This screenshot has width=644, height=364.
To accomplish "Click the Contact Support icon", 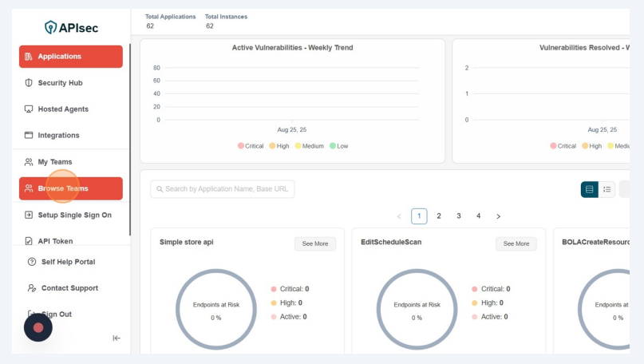I will [x=32, y=288].
